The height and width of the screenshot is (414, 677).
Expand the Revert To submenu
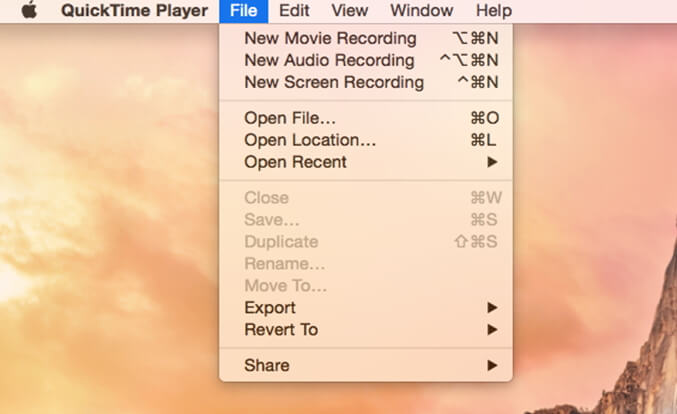(x=366, y=330)
